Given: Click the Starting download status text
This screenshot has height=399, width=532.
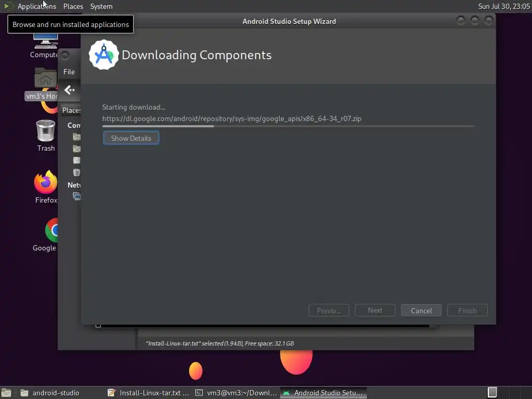Looking at the screenshot, I should coord(134,107).
